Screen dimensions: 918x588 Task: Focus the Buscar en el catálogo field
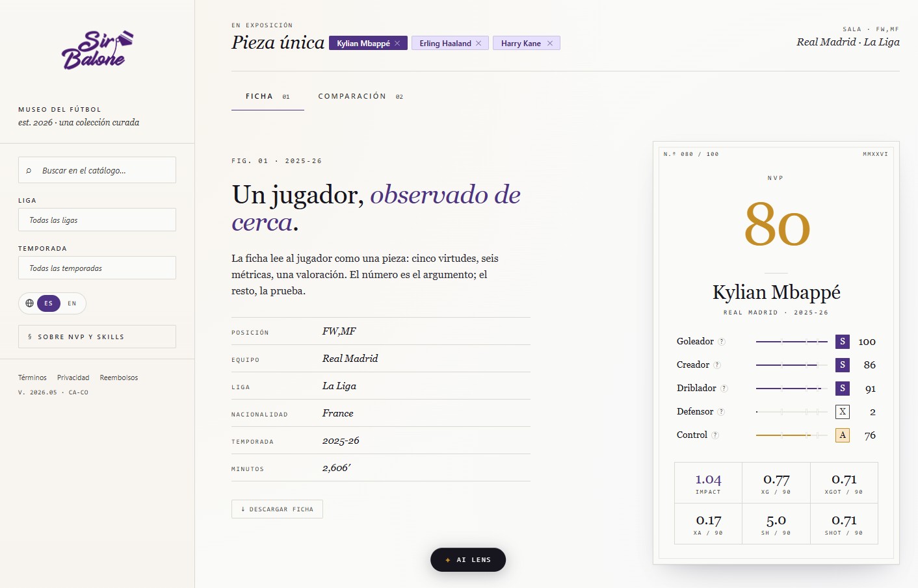(97, 170)
